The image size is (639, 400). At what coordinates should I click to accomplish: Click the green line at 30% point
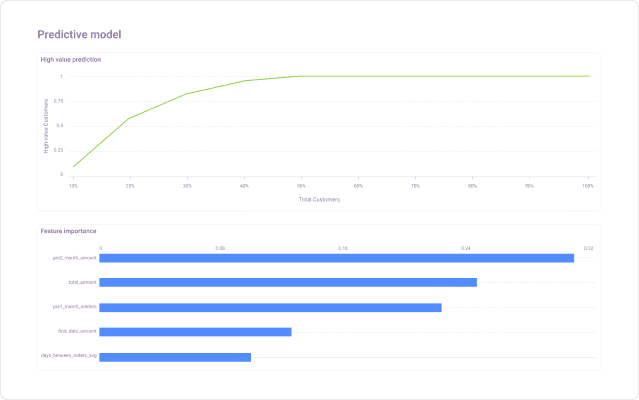click(187, 94)
